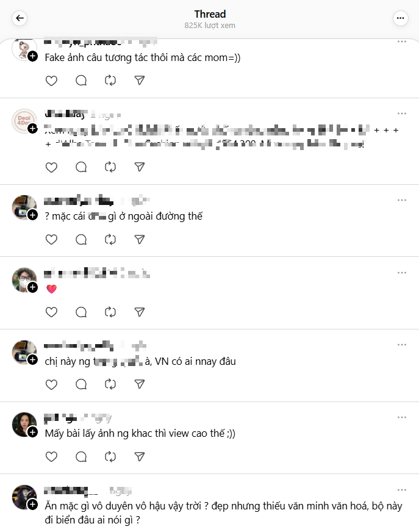Repost the red heart emoji comment
The width and height of the screenshot is (419, 532).
click(110, 312)
